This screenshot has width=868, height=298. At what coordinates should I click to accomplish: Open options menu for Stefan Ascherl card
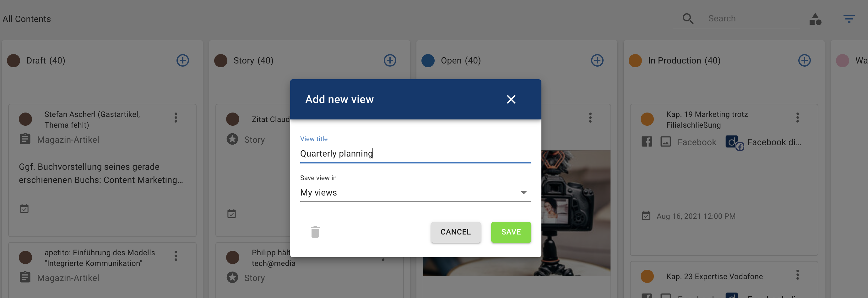click(176, 118)
